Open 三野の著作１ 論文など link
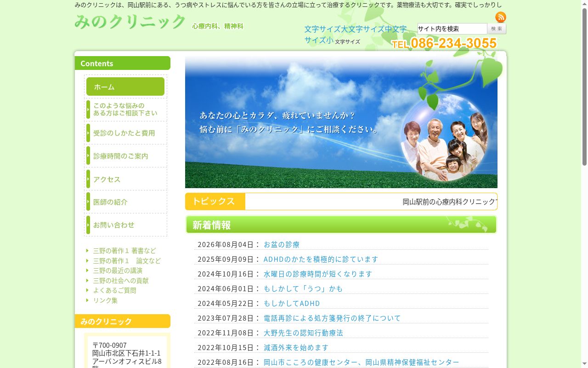The width and height of the screenshot is (588, 368). (127, 261)
